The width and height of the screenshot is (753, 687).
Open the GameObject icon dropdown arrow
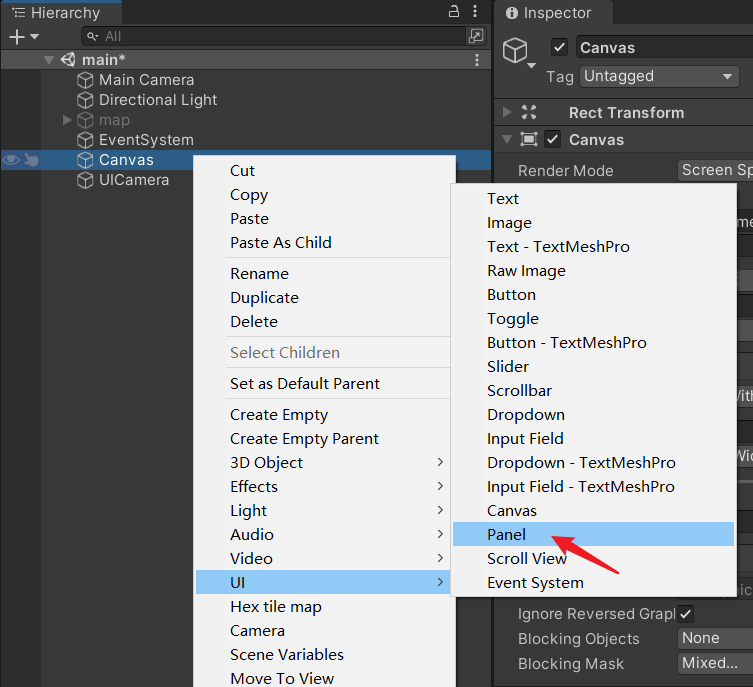[x=531, y=65]
